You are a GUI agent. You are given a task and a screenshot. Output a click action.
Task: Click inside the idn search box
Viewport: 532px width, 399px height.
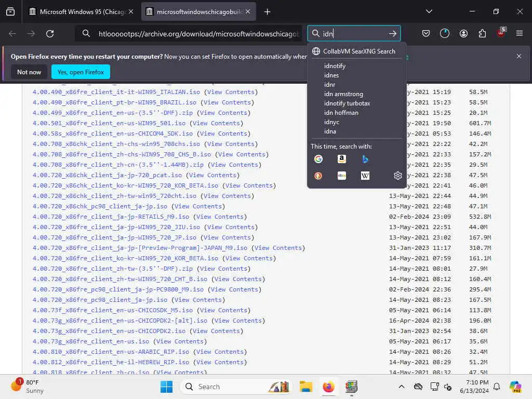(353, 34)
